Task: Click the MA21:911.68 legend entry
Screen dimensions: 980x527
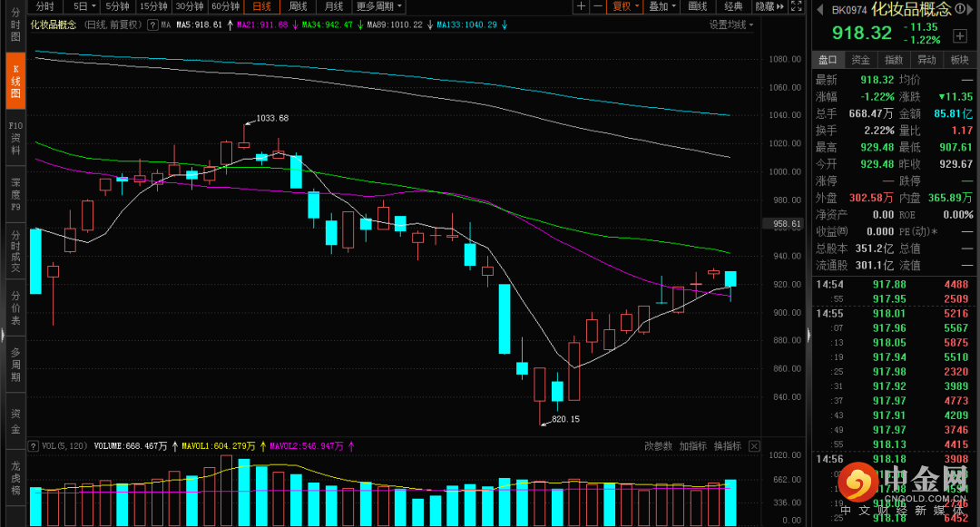Action: click(x=262, y=25)
